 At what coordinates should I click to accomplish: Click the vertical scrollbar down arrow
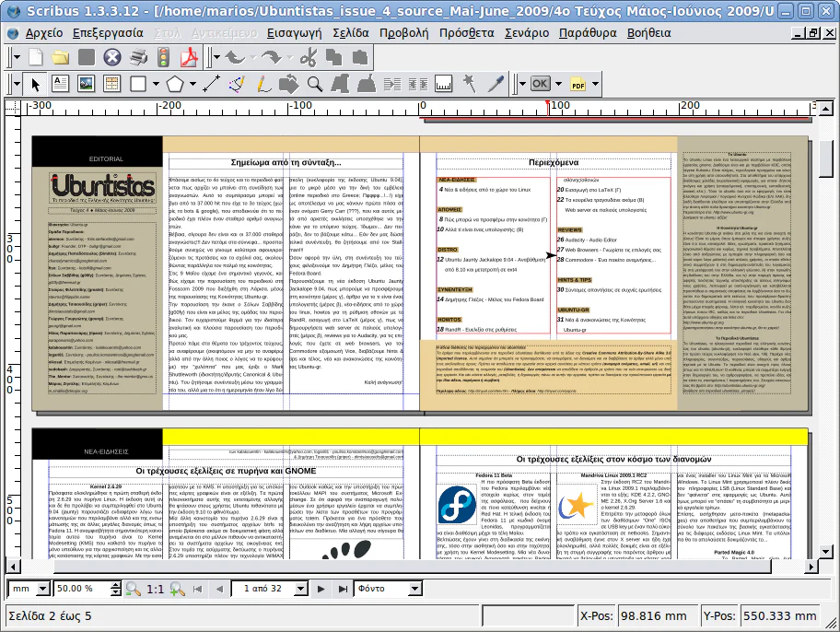point(826,551)
